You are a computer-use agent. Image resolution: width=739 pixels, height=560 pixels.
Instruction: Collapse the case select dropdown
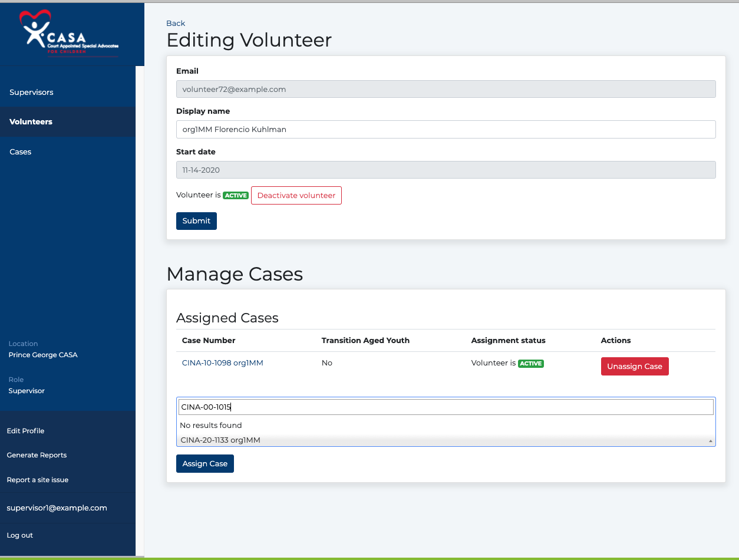coord(446,440)
